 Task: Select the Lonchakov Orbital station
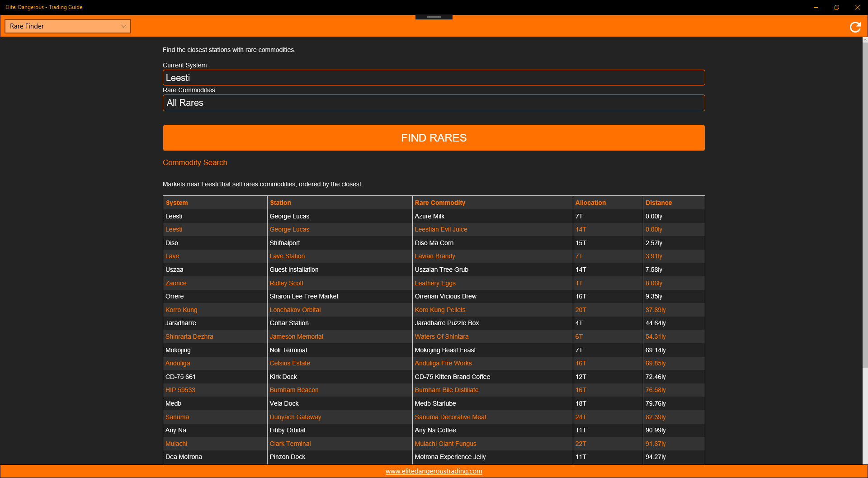pyautogui.click(x=295, y=310)
